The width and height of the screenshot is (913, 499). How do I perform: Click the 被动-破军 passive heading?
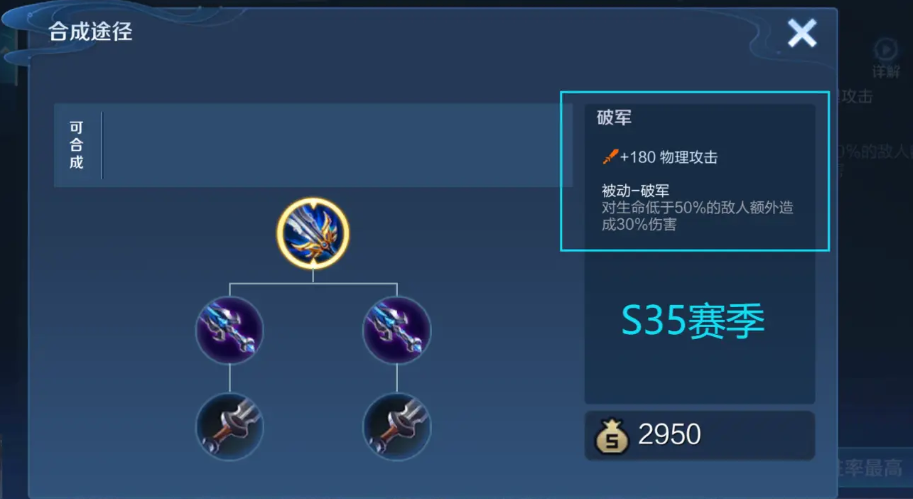pyautogui.click(x=635, y=190)
